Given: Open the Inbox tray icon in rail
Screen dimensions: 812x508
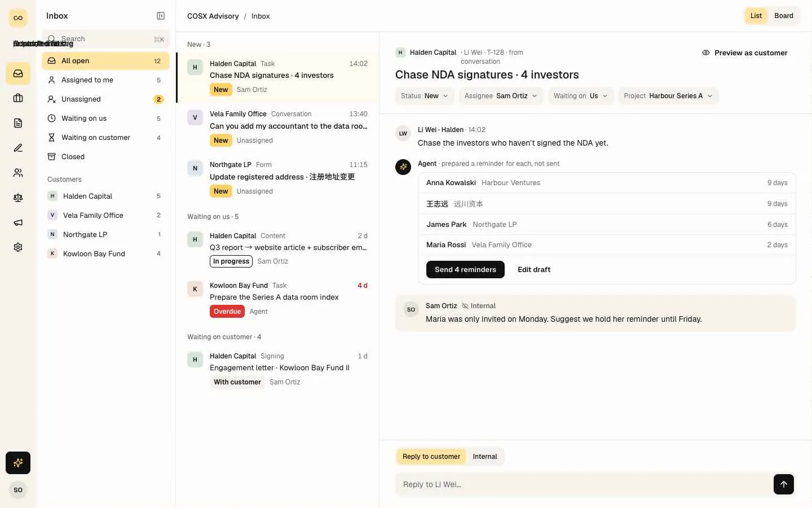Looking at the screenshot, I should tap(18, 73).
